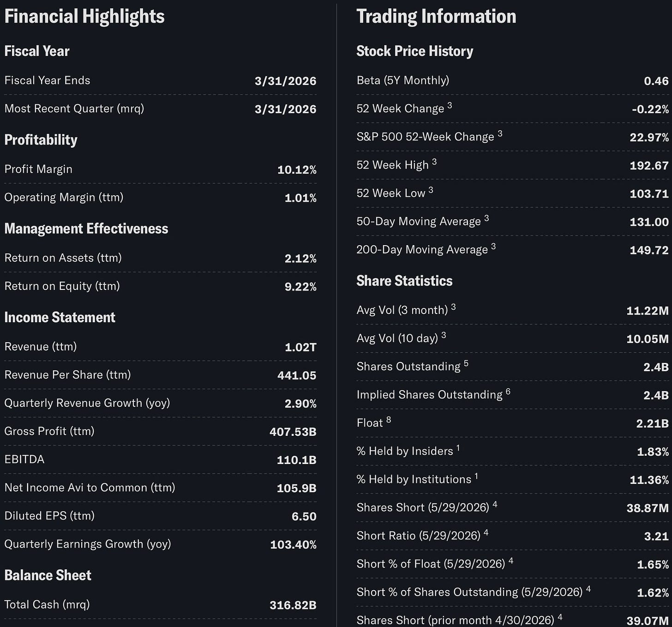Image resolution: width=672 pixels, height=627 pixels.
Task: Select the Total Cash value 316.82B
Action: (x=293, y=605)
